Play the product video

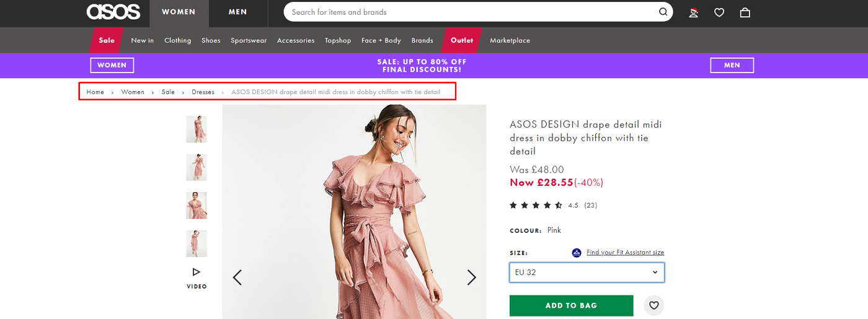pos(197,276)
